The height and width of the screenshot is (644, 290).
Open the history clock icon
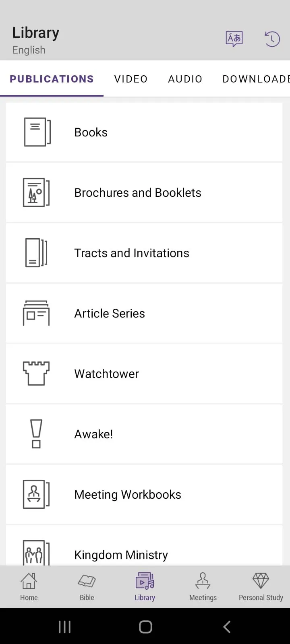tap(272, 39)
